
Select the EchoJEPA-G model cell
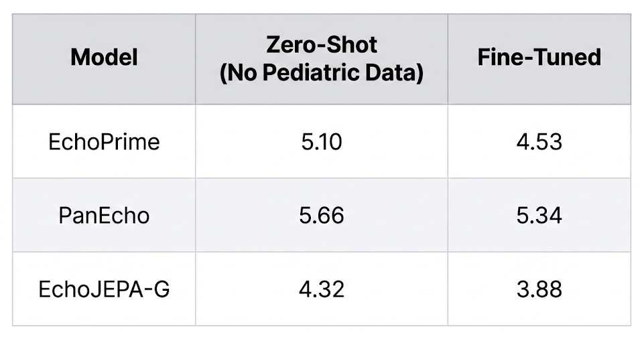point(104,289)
